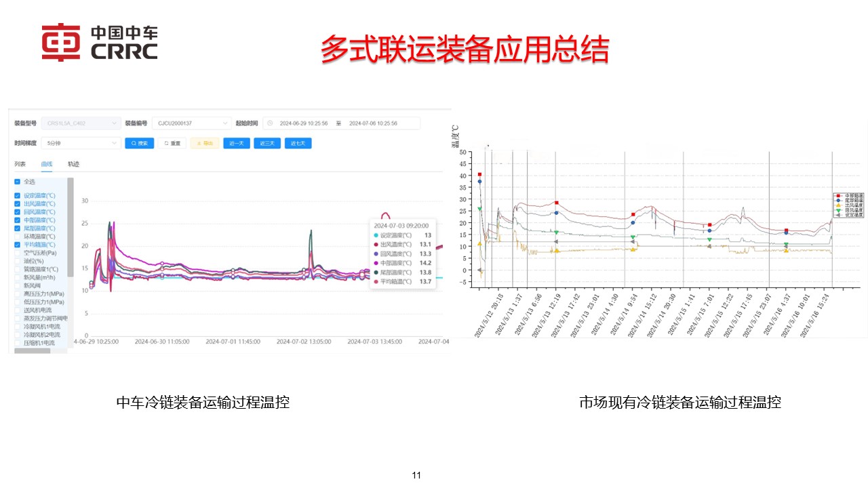This screenshot has height=488, width=868.
Task: Uncheck the 设定温度(℃) checkbox
Action: coord(18,196)
